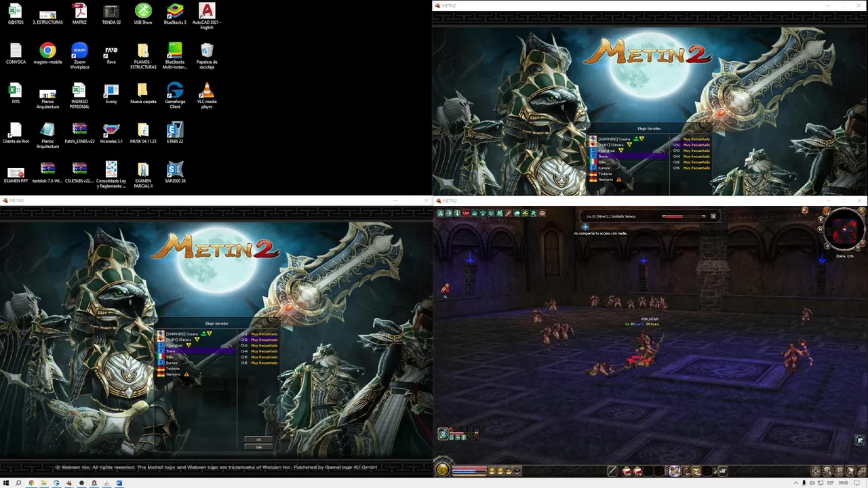Open the G@STOS Excel file
This screenshot has width=868, height=488.
pos(16,15)
